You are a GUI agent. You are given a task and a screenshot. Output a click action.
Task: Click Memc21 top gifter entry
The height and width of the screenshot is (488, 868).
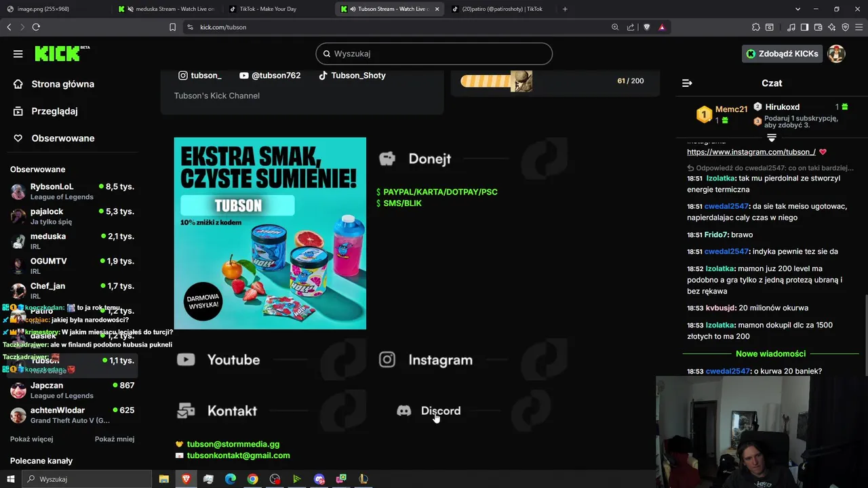(x=722, y=114)
